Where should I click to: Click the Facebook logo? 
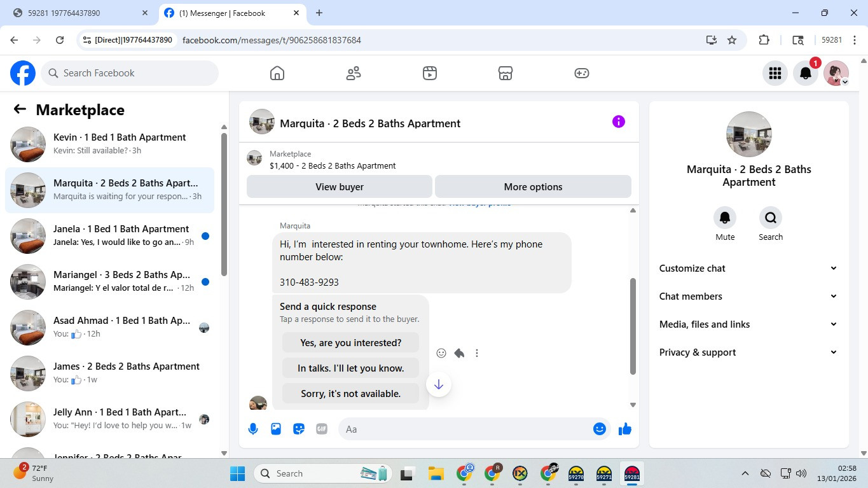[23, 73]
